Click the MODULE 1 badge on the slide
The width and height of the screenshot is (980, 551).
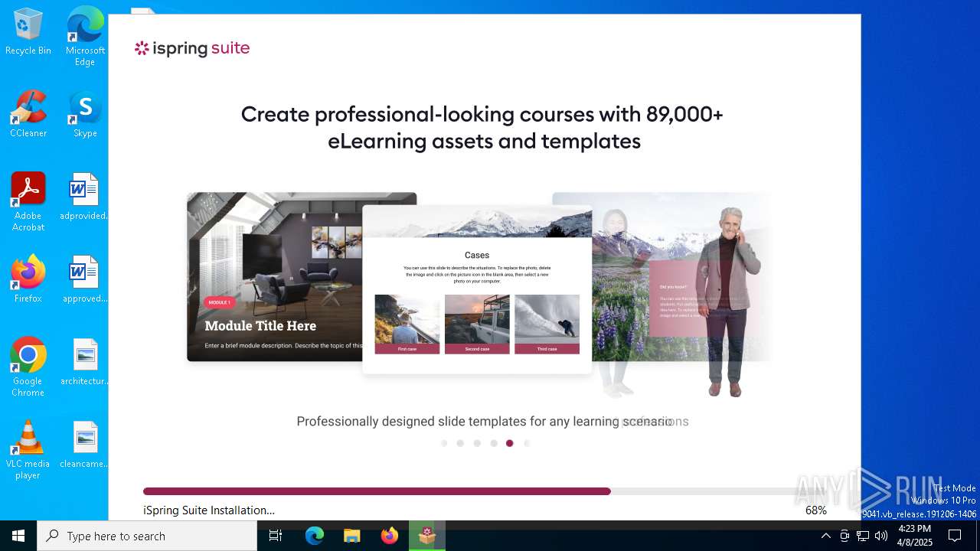pyautogui.click(x=220, y=302)
